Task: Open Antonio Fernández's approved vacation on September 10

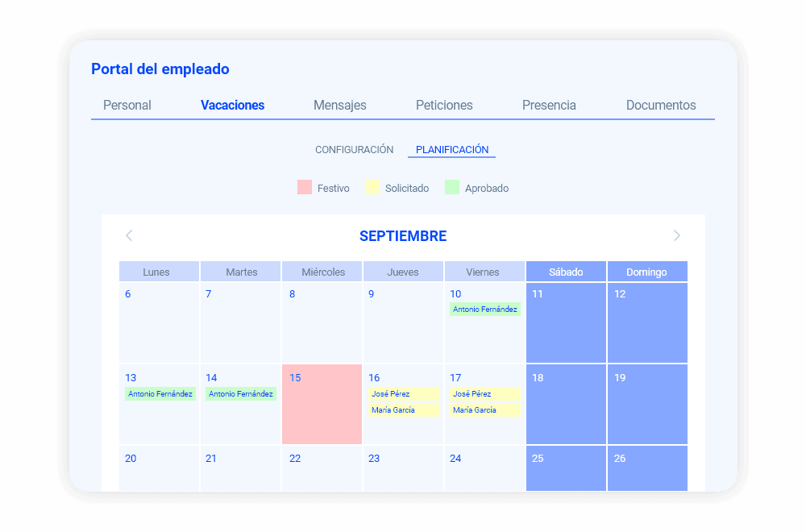Action: click(x=484, y=310)
